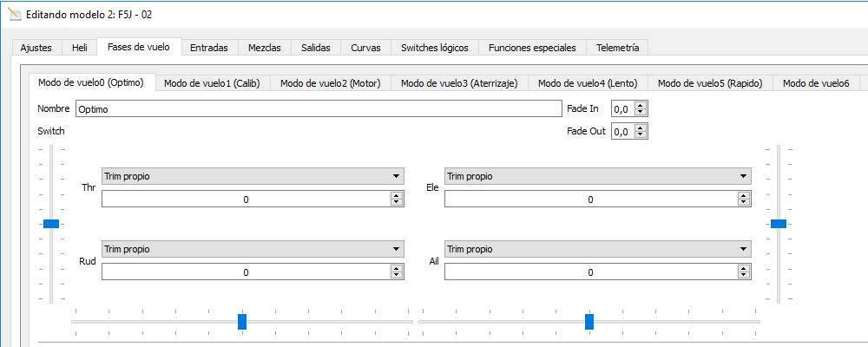Open the Curvas tab

tap(365, 48)
